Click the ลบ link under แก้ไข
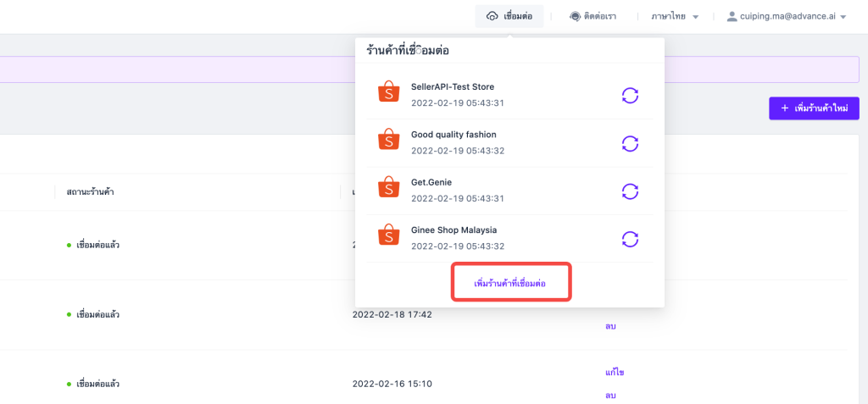The width and height of the screenshot is (868, 404). click(610, 396)
